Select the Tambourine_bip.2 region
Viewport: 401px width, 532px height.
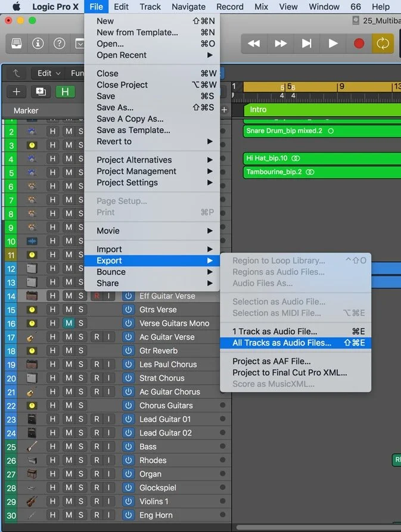click(x=322, y=172)
